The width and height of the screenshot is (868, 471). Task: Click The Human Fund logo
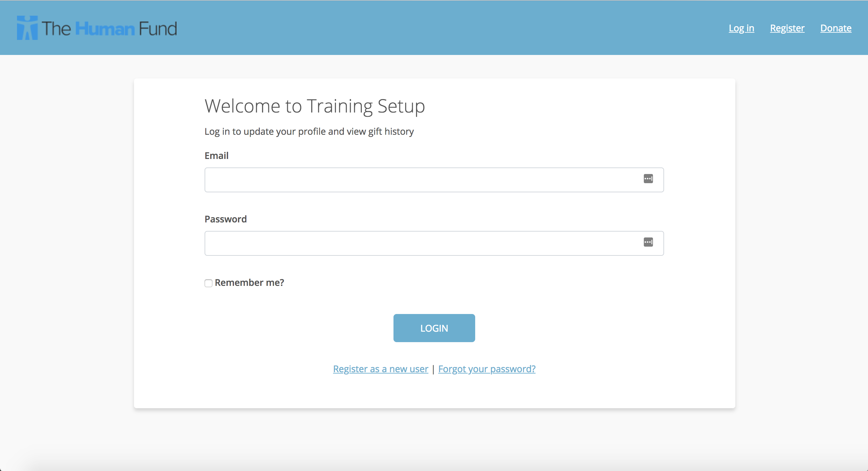pos(97,28)
